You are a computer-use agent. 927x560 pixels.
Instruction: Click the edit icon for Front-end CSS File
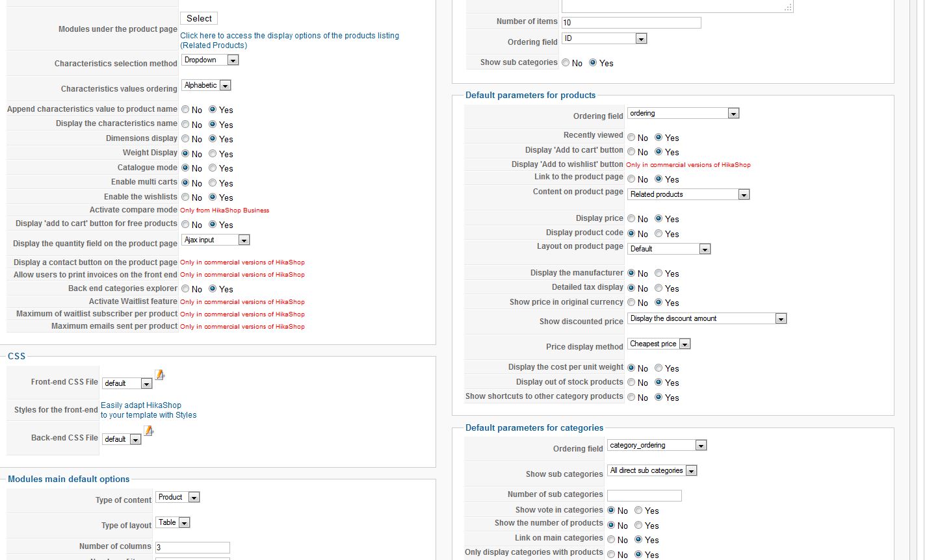[x=159, y=375]
